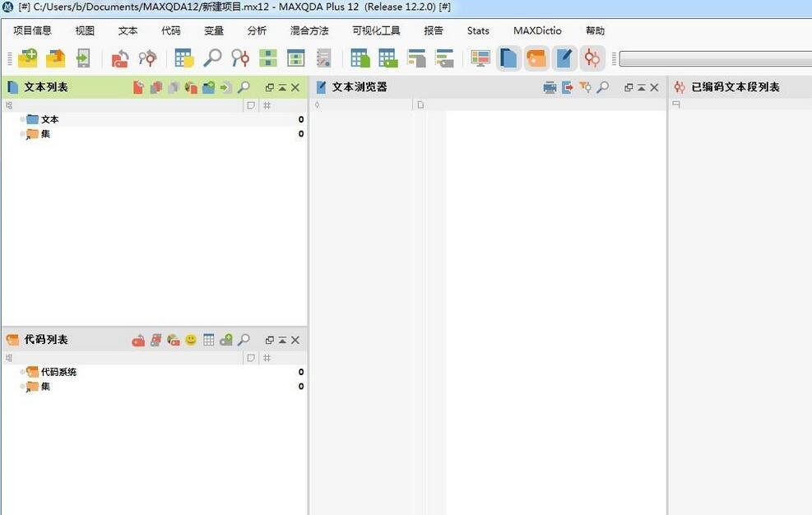812x515 pixels.
Task: Open the 分析 menu
Action: pos(257,30)
